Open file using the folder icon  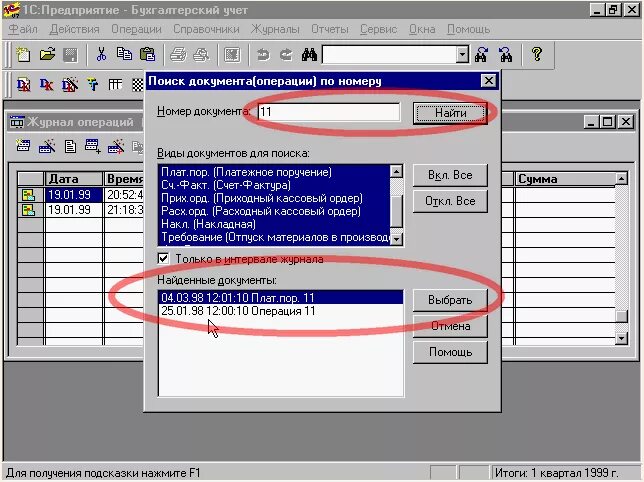click(47, 54)
